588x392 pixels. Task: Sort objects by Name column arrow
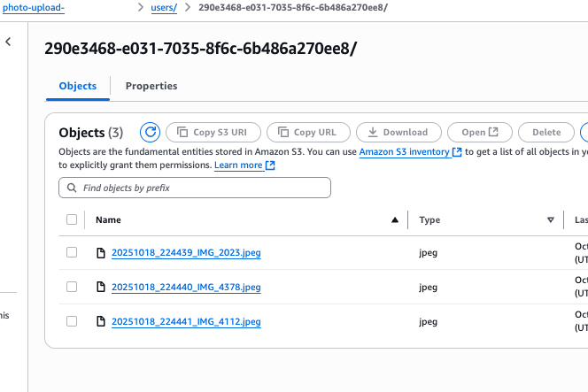coord(394,220)
